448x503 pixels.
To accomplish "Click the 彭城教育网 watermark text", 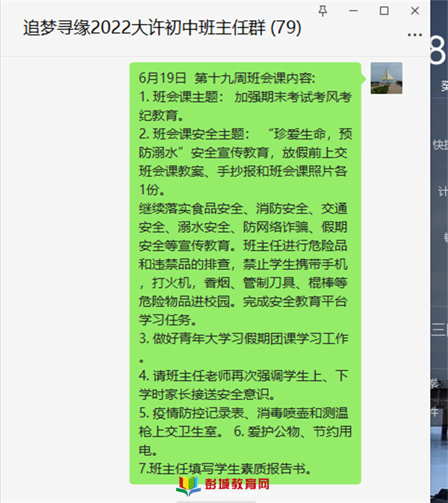I will (x=237, y=484).
